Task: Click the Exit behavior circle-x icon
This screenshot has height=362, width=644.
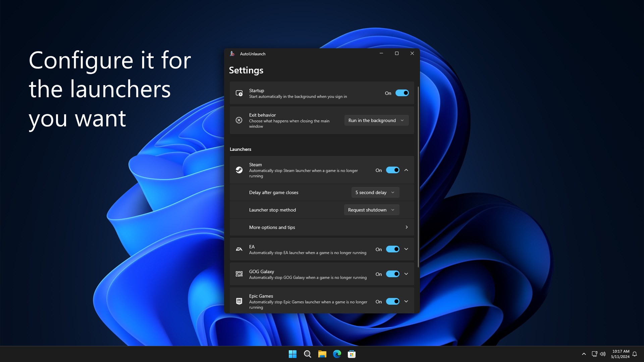Action: pyautogui.click(x=239, y=120)
